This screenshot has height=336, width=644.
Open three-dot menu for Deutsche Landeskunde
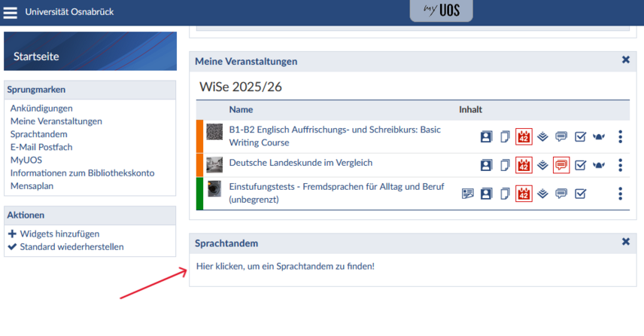620,165
